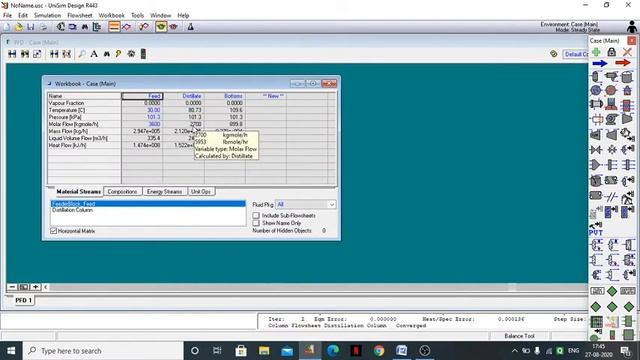
Task: Open File Explorer from the taskbar
Action: pos(264,351)
